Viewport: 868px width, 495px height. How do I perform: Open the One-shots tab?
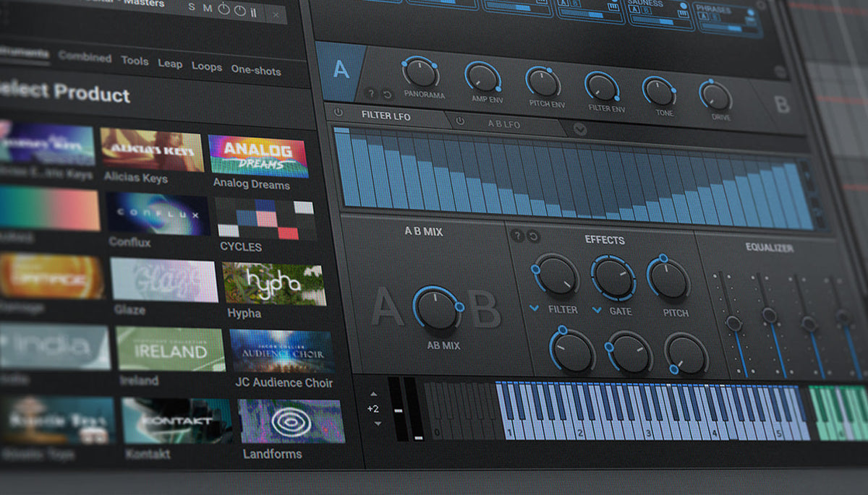click(x=256, y=70)
